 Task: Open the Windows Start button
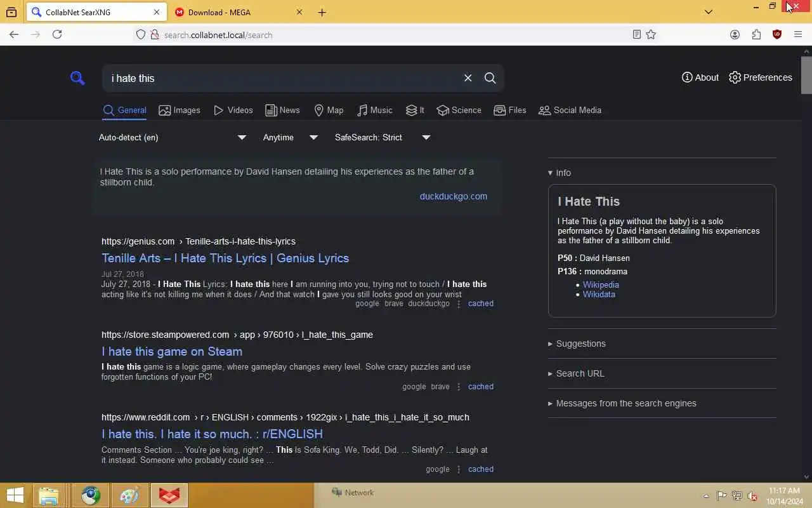(x=15, y=495)
